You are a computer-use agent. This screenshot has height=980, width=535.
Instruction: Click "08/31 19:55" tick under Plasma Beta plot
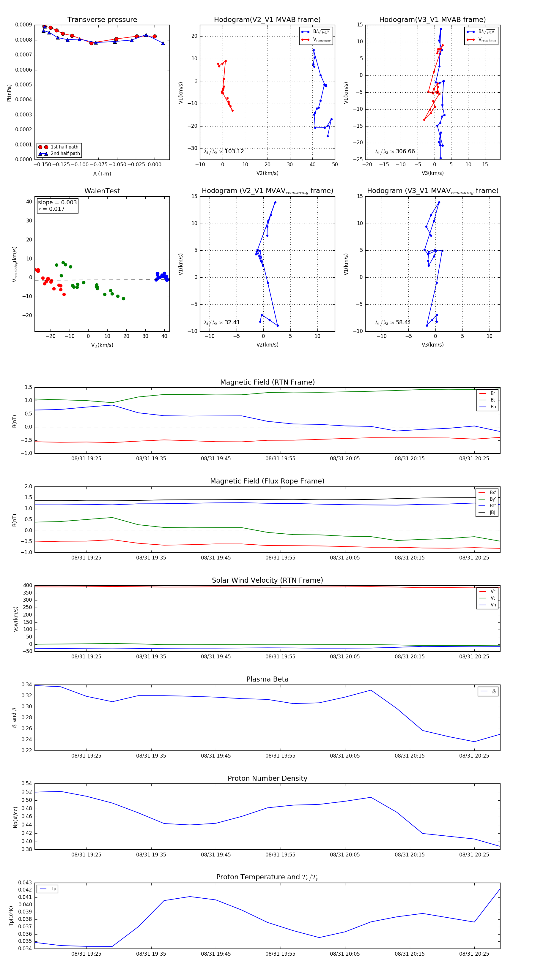[x=280, y=755]
